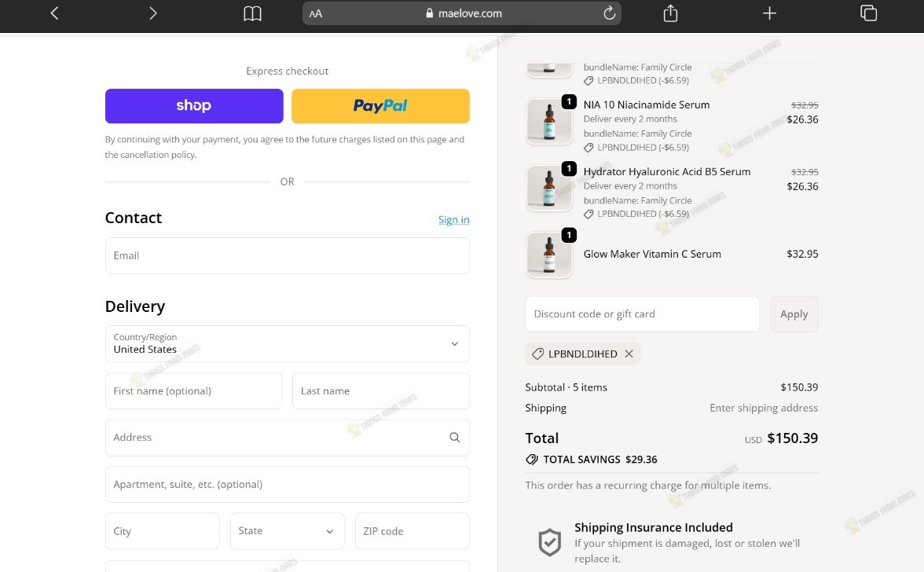The width and height of the screenshot is (924, 572).
Task: Click the Address input field
Action: [x=287, y=438]
